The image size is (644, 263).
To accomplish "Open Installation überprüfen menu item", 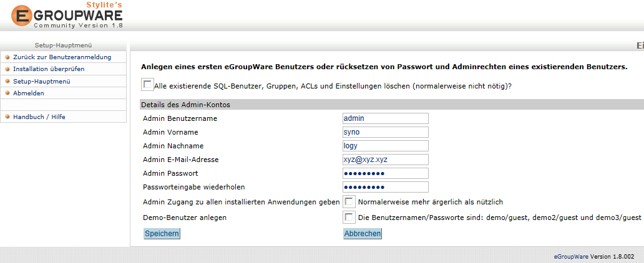I will 49,69.
